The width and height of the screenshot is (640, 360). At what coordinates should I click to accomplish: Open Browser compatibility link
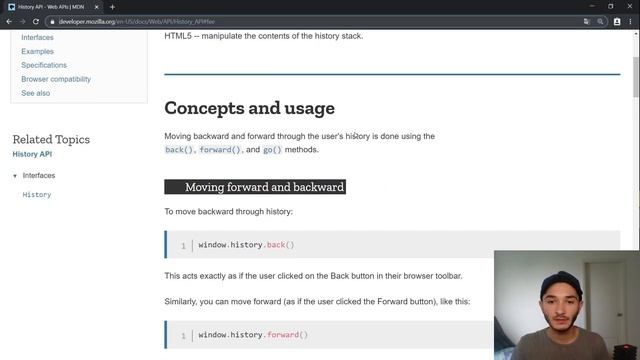tap(56, 79)
